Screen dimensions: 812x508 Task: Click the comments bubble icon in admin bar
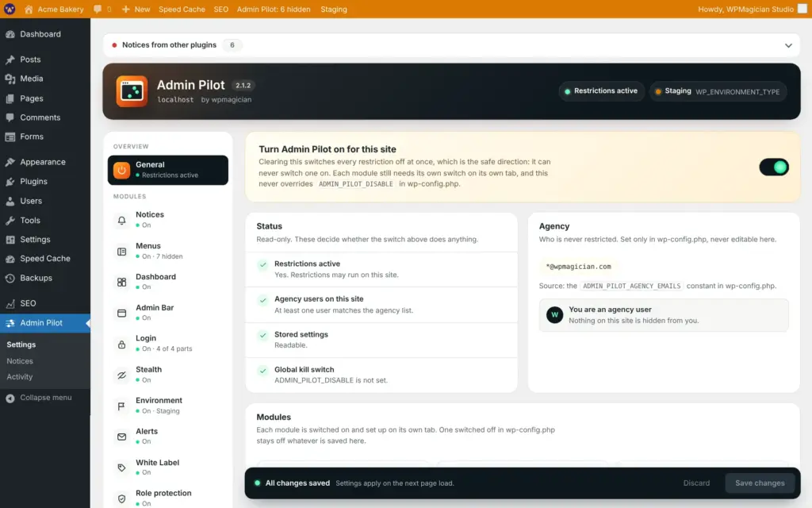point(98,10)
